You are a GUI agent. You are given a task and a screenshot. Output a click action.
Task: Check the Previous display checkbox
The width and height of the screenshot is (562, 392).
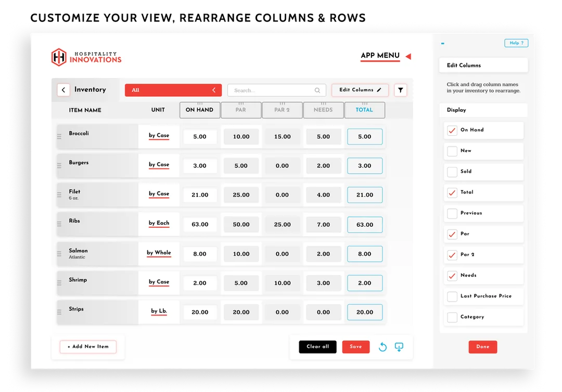click(x=452, y=213)
